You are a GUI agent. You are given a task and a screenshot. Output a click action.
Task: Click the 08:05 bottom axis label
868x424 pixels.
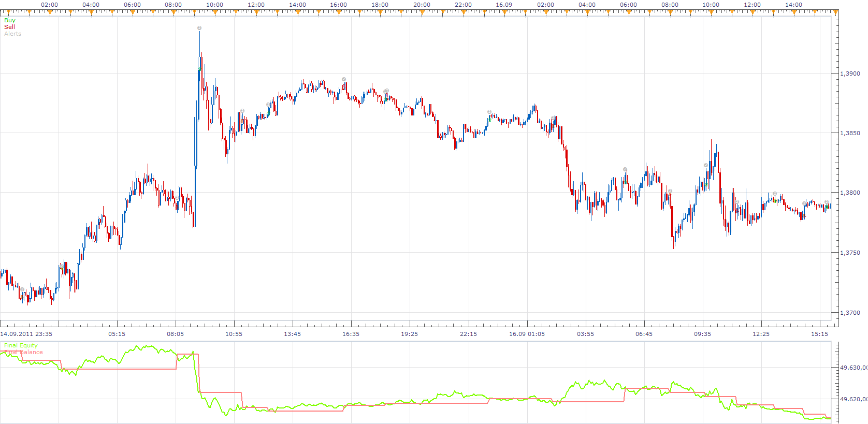coord(175,334)
